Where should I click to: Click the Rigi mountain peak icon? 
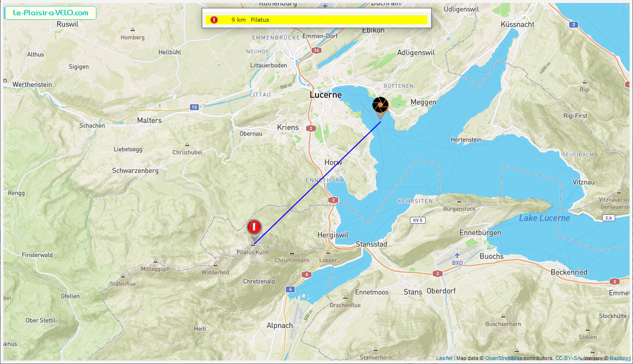(585, 82)
